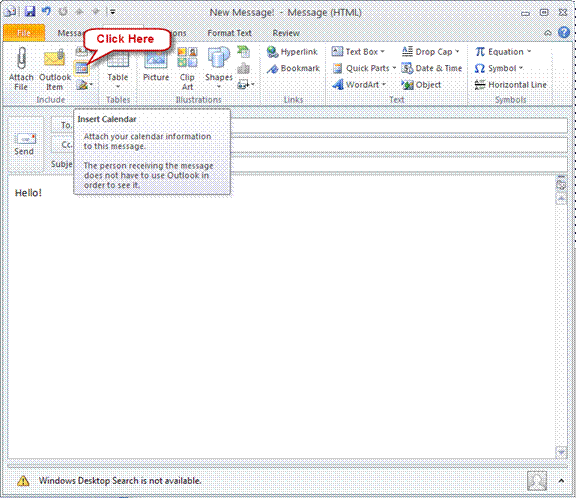The image size is (576, 498).
Task: Open the Quick Parts dropdown
Action: [x=364, y=68]
